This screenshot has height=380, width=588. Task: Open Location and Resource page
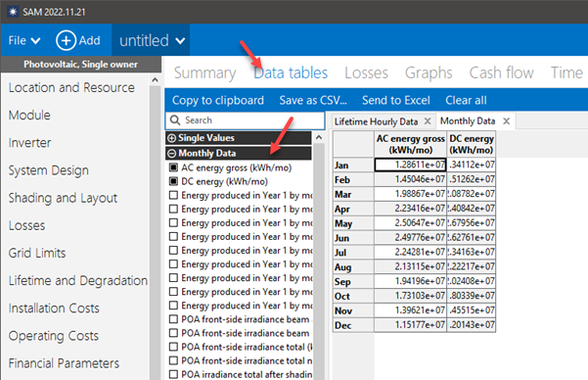[71, 87]
